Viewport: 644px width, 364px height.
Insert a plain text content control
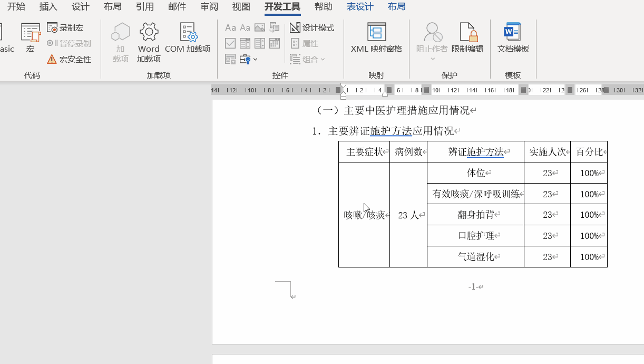(245, 27)
